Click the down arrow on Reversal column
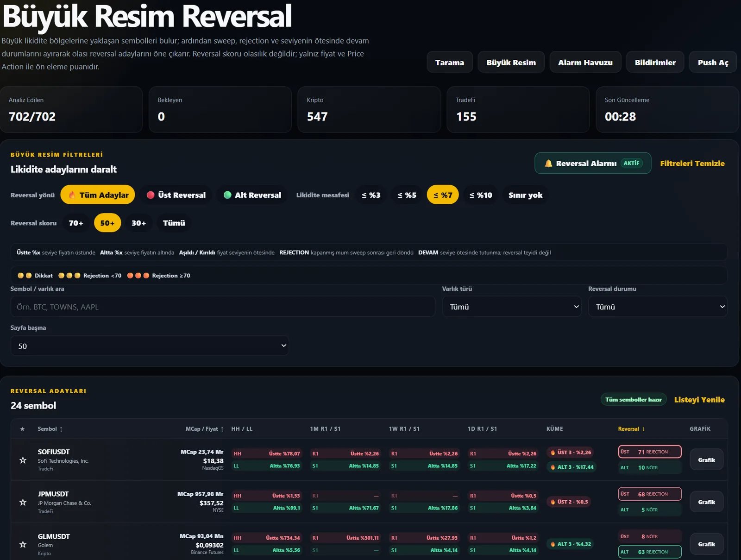741x560 pixels. [x=643, y=429]
